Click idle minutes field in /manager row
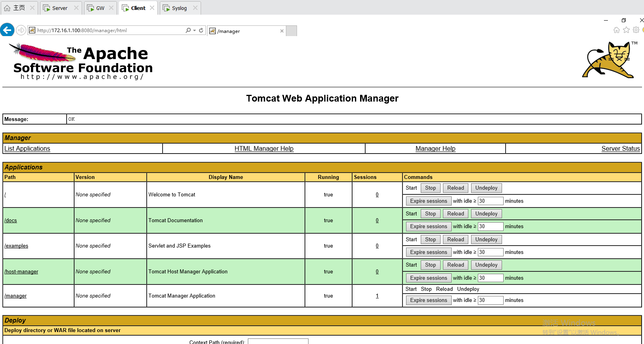Image resolution: width=644 pixels, height=344 pixels. point(491,300)
